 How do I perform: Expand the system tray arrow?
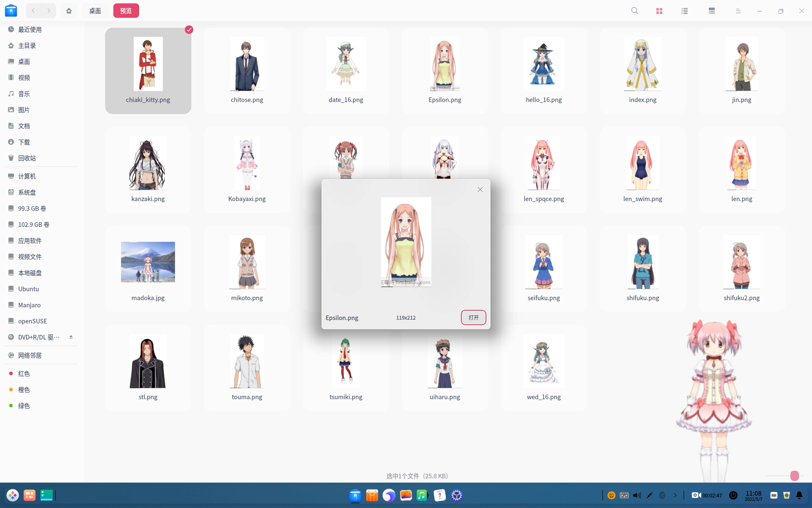675,495
